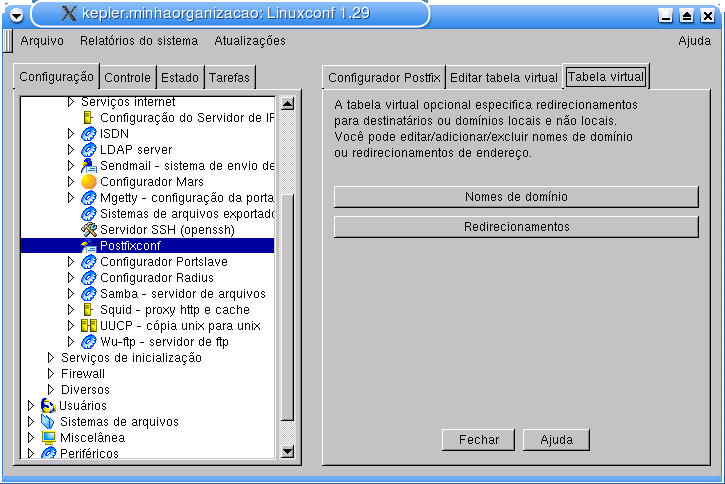Open the Atualizações menu

point(250,41)
